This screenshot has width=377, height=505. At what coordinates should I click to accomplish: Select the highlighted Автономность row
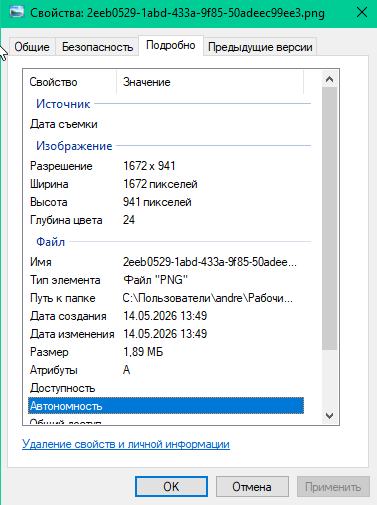166,406
